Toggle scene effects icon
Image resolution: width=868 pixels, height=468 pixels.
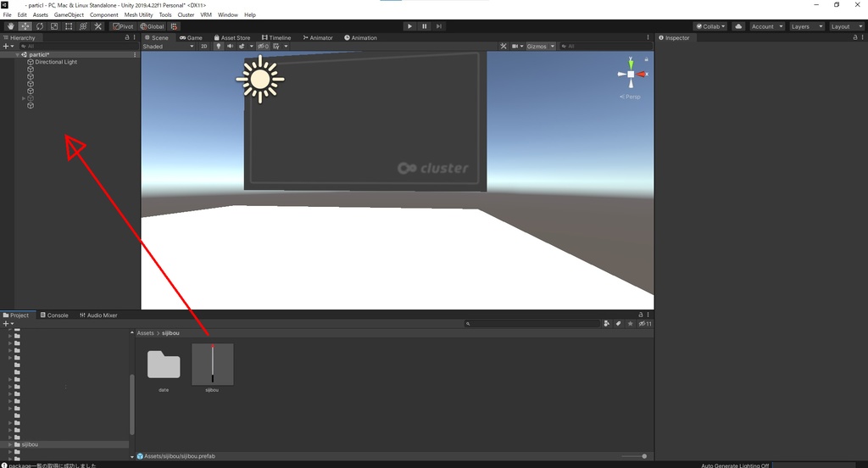point(242,47)
